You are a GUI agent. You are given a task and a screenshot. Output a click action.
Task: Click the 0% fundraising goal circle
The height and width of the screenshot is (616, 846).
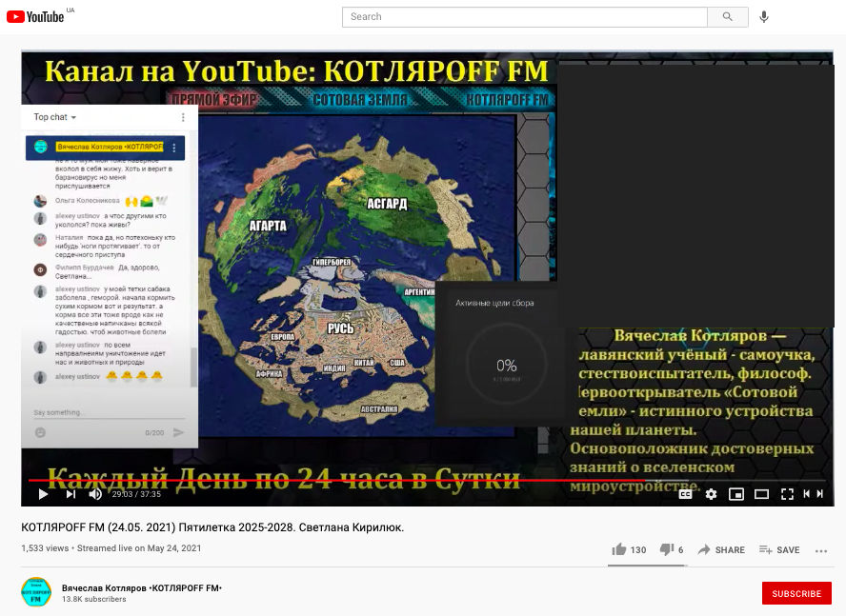507,364
